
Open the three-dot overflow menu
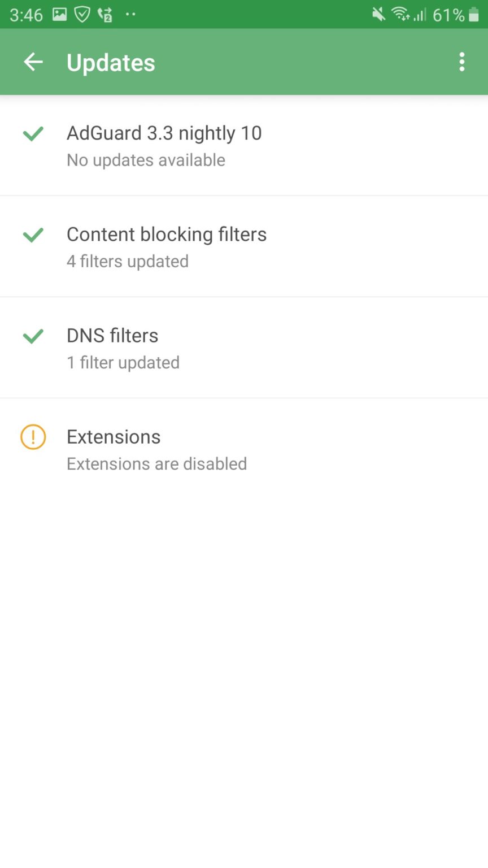461,62
